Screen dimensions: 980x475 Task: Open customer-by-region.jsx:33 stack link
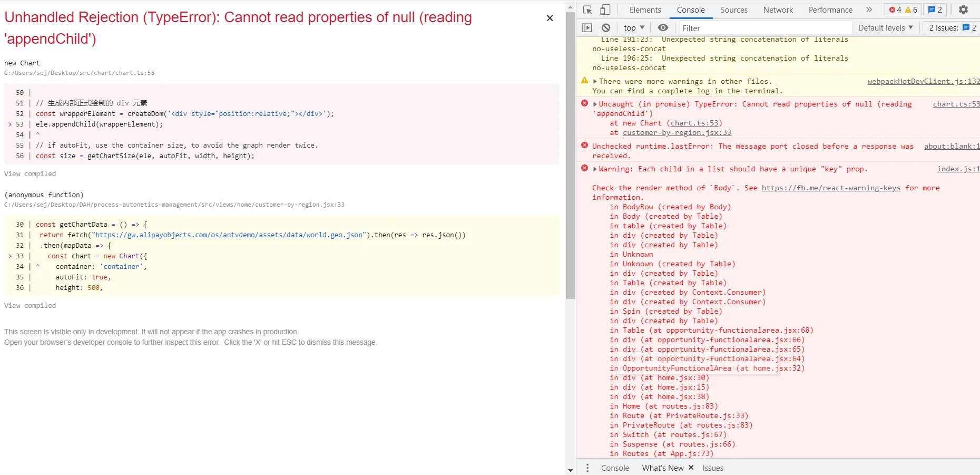point(677,133)
